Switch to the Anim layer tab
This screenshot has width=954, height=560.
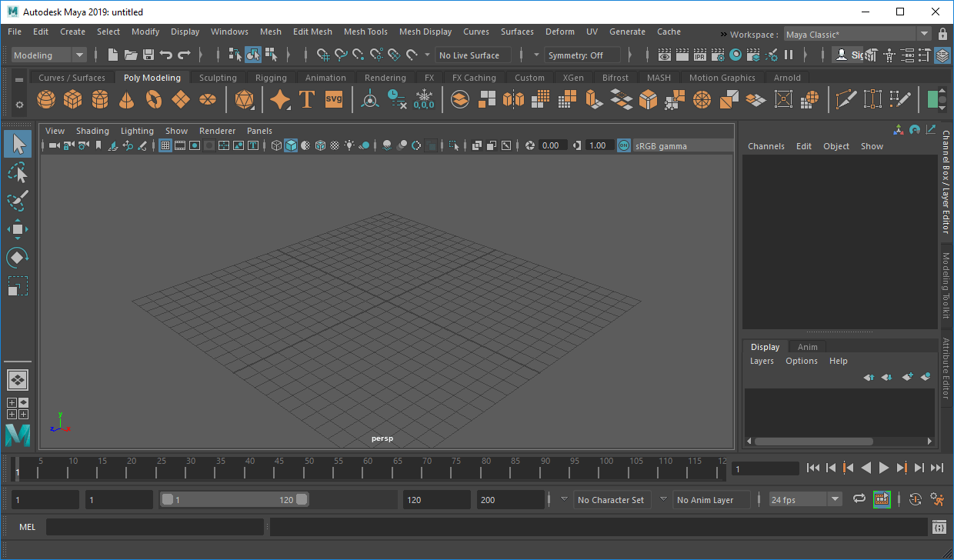807,347
